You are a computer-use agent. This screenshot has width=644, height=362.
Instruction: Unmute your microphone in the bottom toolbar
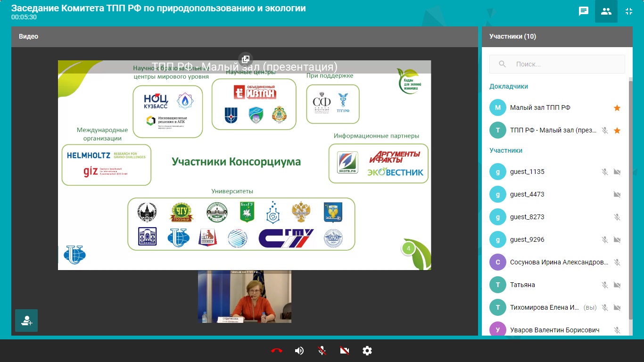click(322, 351)
